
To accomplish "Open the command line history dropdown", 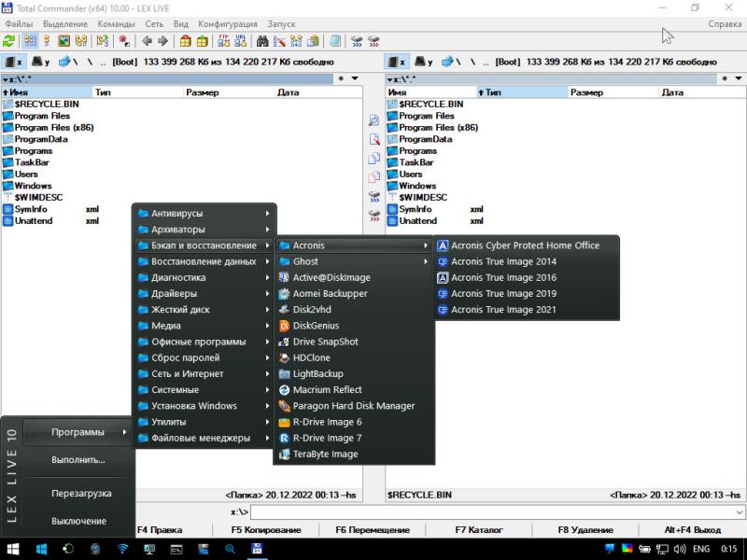I will pyautogui.click(x=739, y=512).
